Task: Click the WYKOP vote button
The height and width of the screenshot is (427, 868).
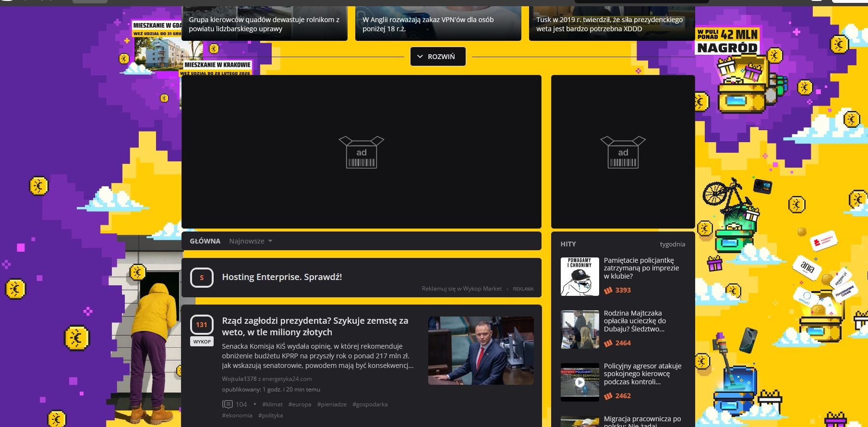Action: tap(202, 342)
